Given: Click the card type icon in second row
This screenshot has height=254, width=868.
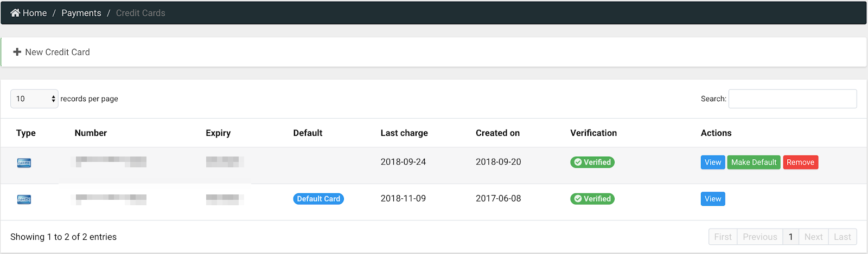Looking at the screenshot, I should click(x=24, y=199).
